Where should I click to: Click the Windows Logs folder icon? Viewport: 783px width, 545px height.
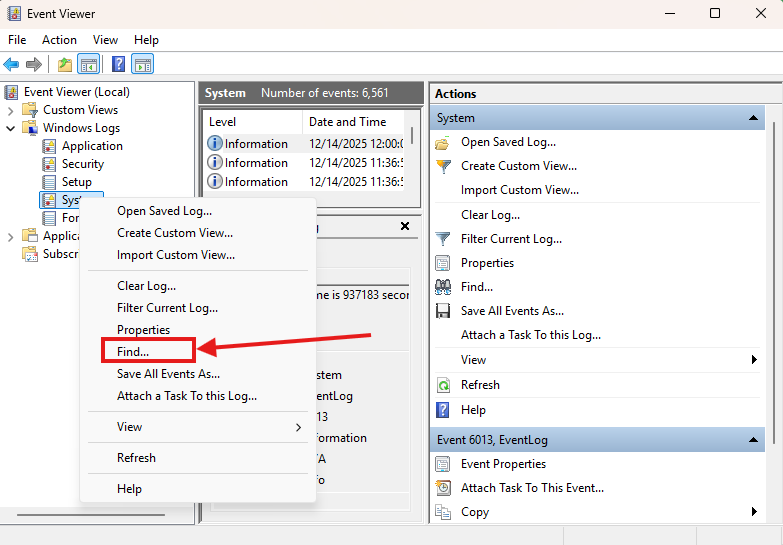[30, 128]
